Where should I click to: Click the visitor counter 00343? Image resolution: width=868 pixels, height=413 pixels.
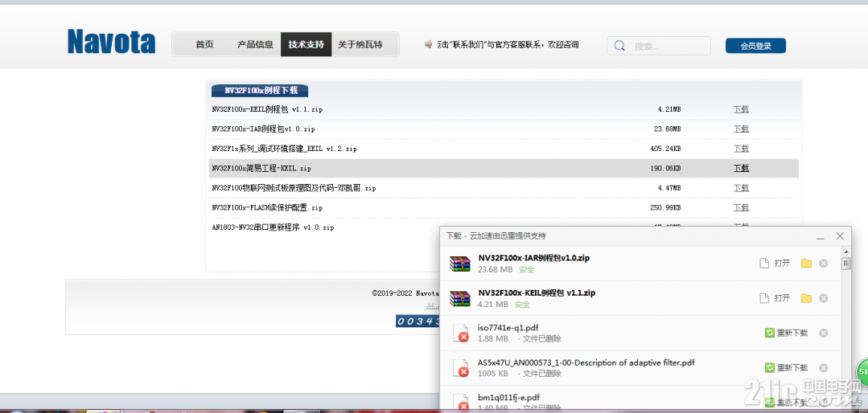pyautogui.click(x=418, y=321)
